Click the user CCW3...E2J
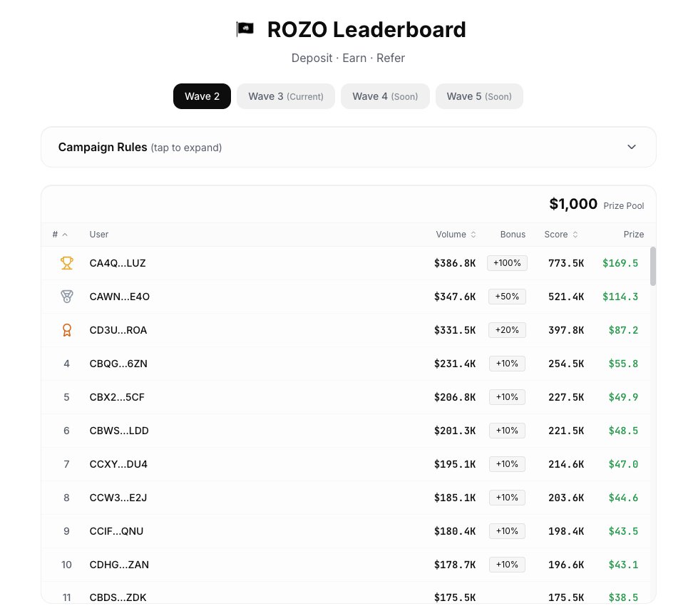 coord(118,498)
